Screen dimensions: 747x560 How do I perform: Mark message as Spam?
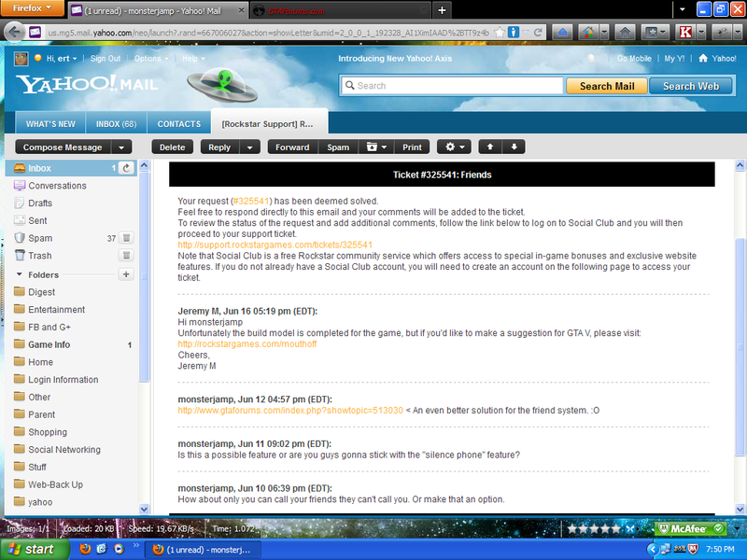338,147
